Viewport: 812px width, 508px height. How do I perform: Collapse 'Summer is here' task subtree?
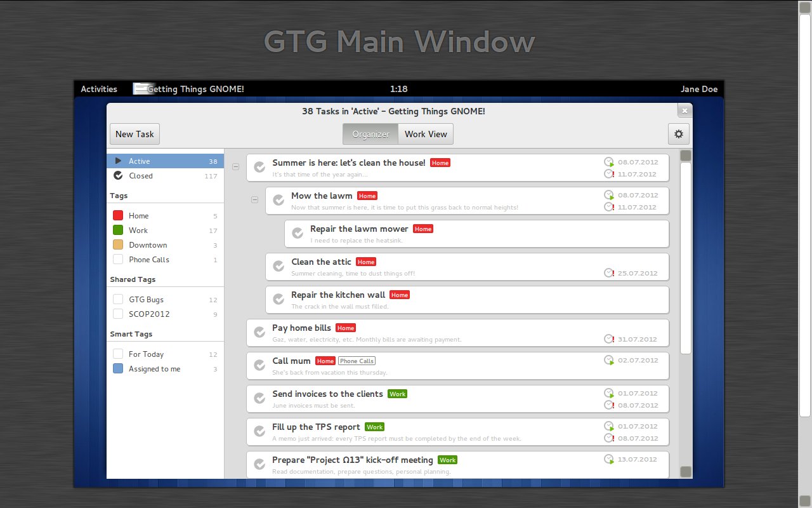[x=236, y=167]
